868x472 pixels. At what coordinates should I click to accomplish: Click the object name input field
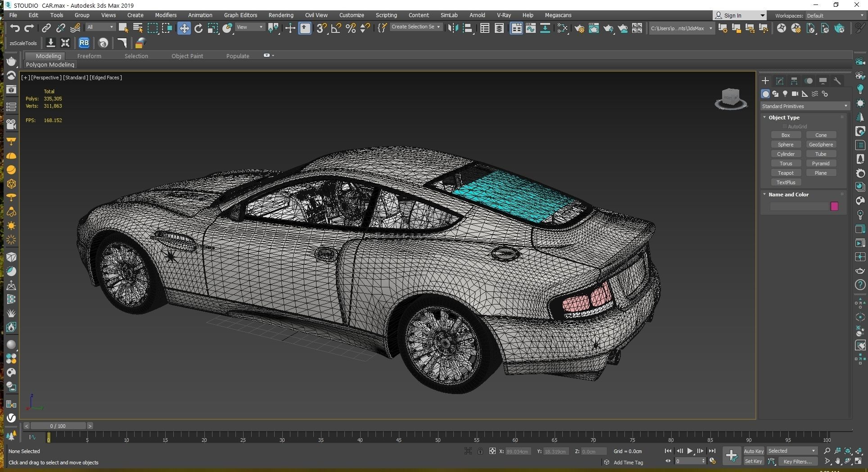click(800, 206)
